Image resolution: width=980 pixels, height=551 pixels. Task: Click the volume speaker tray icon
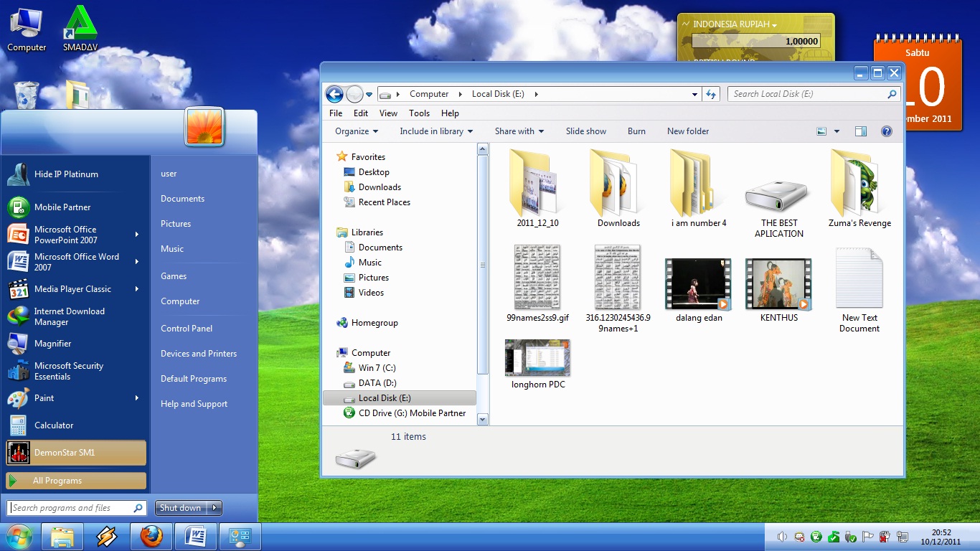pos(782,537)
